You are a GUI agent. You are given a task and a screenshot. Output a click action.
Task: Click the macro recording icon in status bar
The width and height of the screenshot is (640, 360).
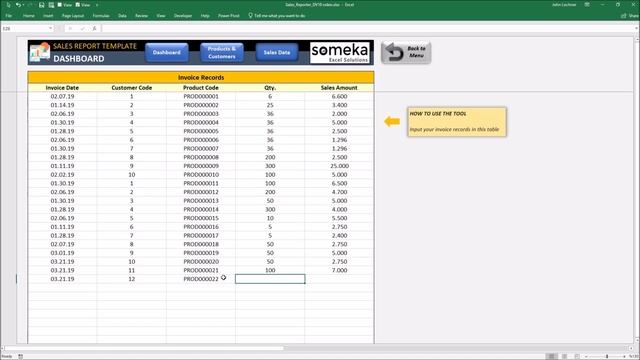click(x=20, y=356)
